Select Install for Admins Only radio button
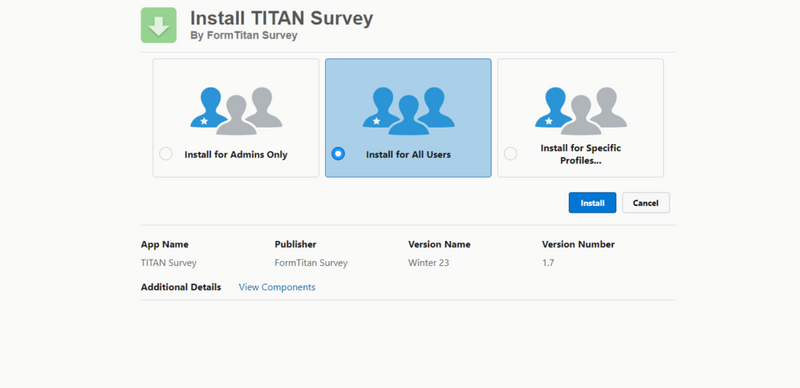 [x=166, y=154]
